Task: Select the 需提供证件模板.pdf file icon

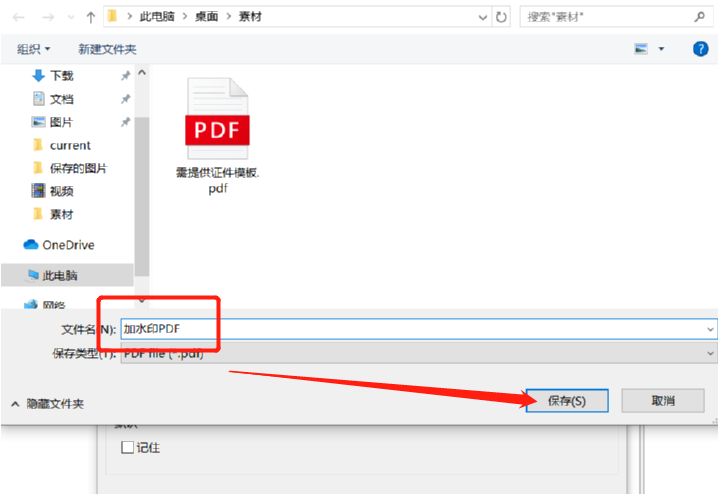Action: pos(218,118)
